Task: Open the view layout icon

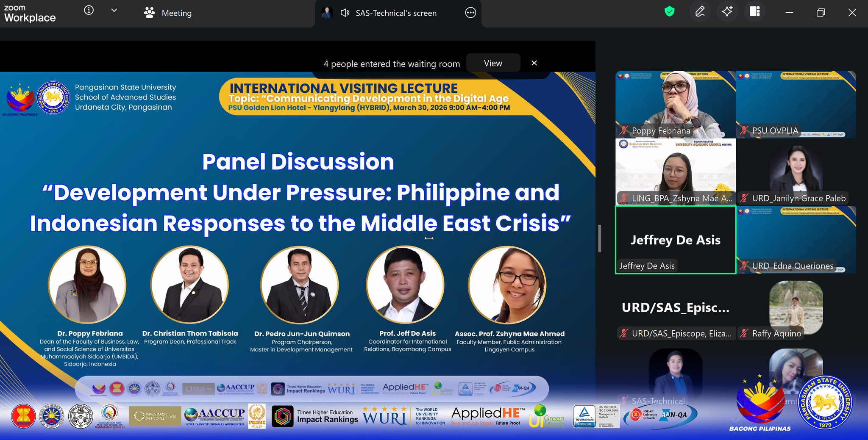Action: click(755, 12)
